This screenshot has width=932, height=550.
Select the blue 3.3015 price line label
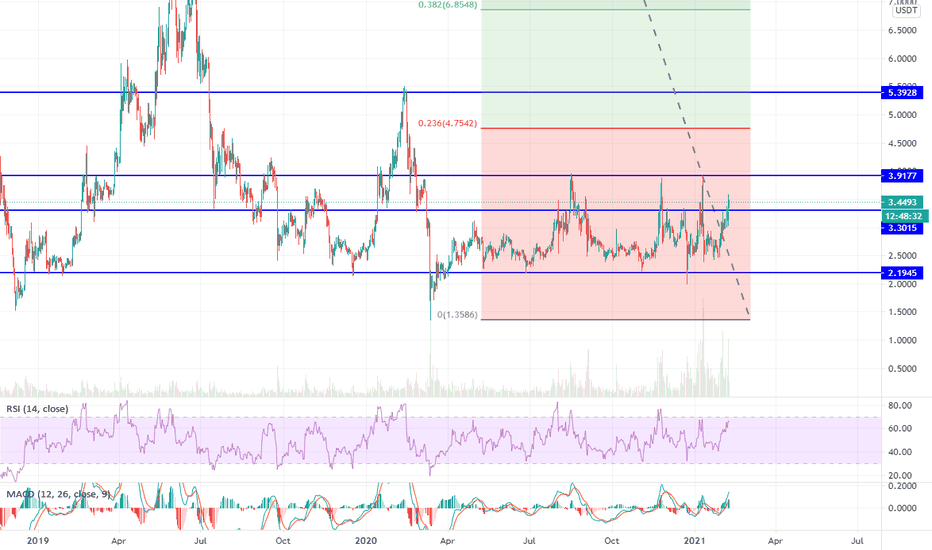[x=902, y=228]
